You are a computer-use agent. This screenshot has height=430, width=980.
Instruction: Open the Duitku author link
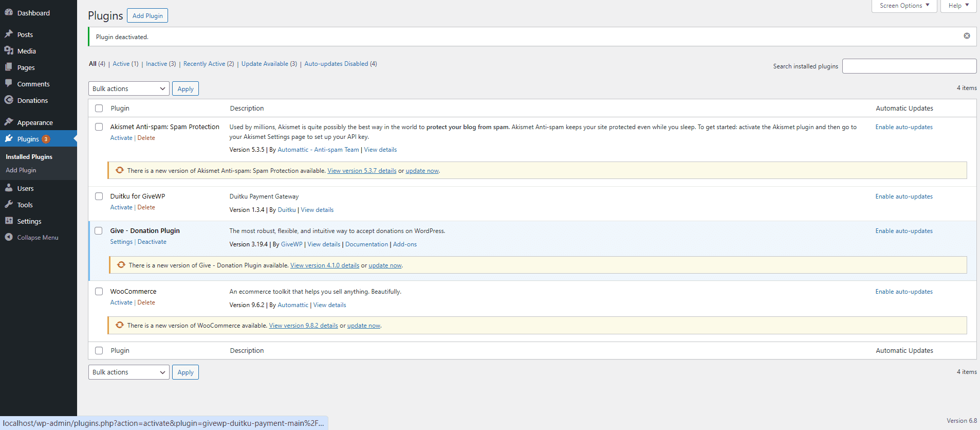point(287,210)
